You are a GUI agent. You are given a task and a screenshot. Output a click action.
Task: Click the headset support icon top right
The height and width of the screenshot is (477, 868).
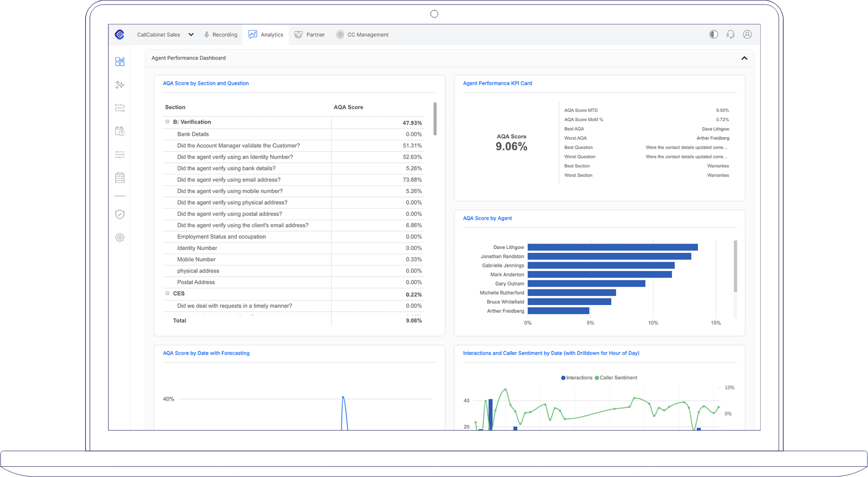(x=730, y=34)
